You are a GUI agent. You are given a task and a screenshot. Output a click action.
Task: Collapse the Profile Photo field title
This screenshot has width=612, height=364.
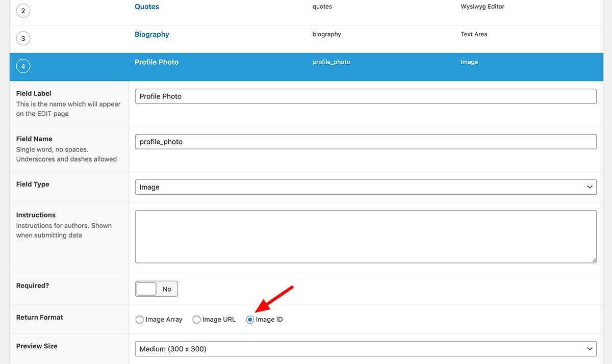point(157,62)
